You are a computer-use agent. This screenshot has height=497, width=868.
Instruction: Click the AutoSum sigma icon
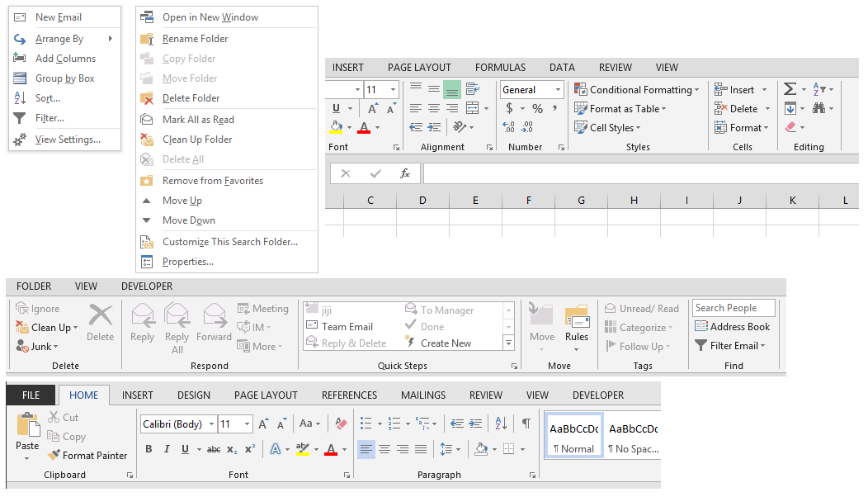pyautogui.click(x=790, y=89)
